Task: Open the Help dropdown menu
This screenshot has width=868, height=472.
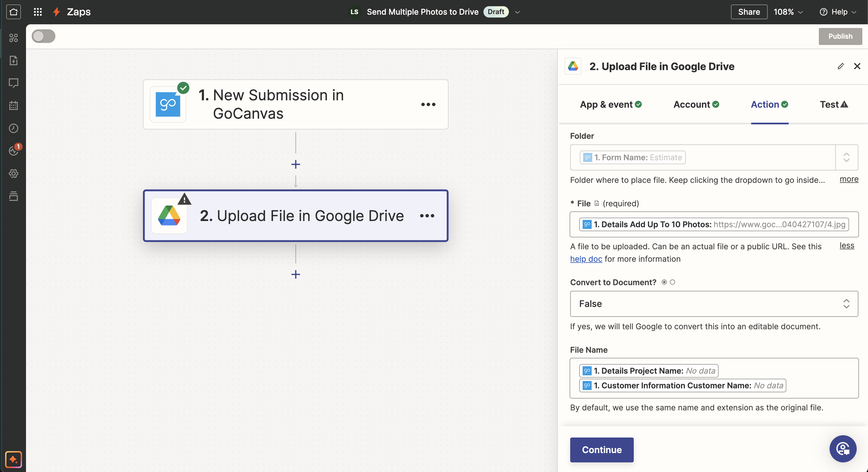Action: (x=838, y=12)
